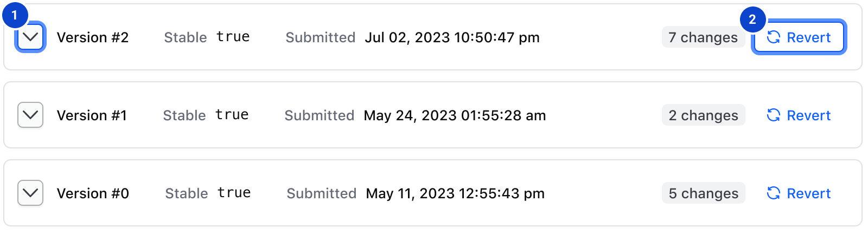Expand the Version #1 row chevron
This screenshot has width=868, height=234.
tap(30, 115)
